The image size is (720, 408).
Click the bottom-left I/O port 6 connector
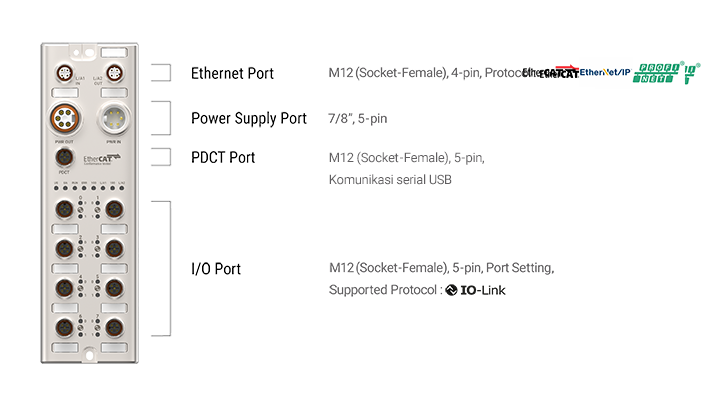pos(65,328)
